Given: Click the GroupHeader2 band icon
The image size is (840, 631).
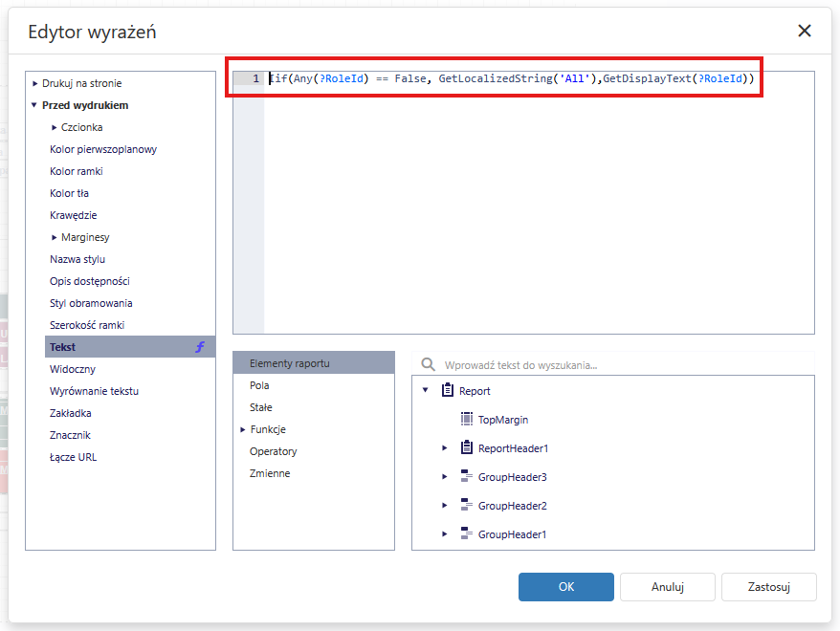Looking at the screenshot, I should (x=467, y=505).
